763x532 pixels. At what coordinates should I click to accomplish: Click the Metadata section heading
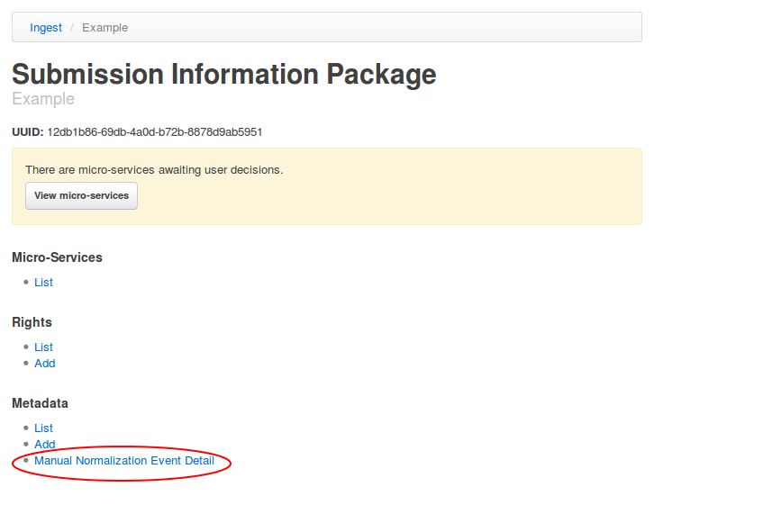[40, 403]
